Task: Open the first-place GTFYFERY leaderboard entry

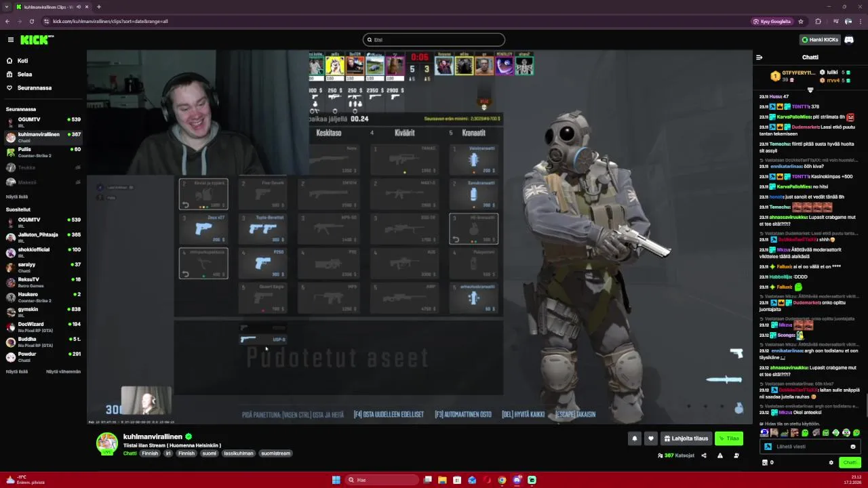Action: (x=793, y=75)
